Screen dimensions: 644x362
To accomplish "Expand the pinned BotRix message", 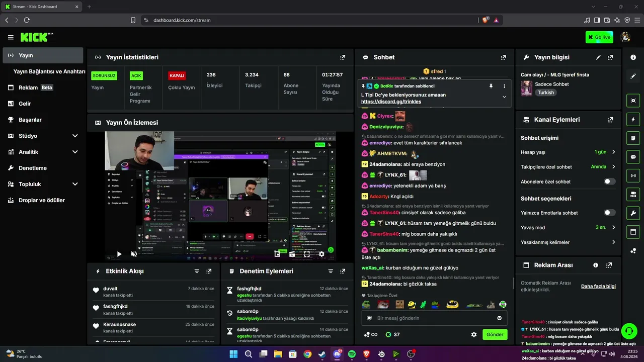I will tap(504, 97).
